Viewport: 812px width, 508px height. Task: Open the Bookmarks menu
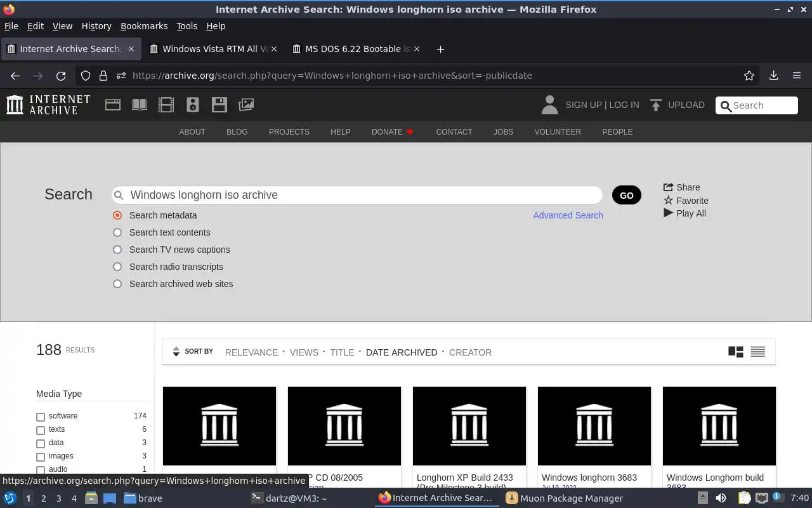[x=144, y=26]
